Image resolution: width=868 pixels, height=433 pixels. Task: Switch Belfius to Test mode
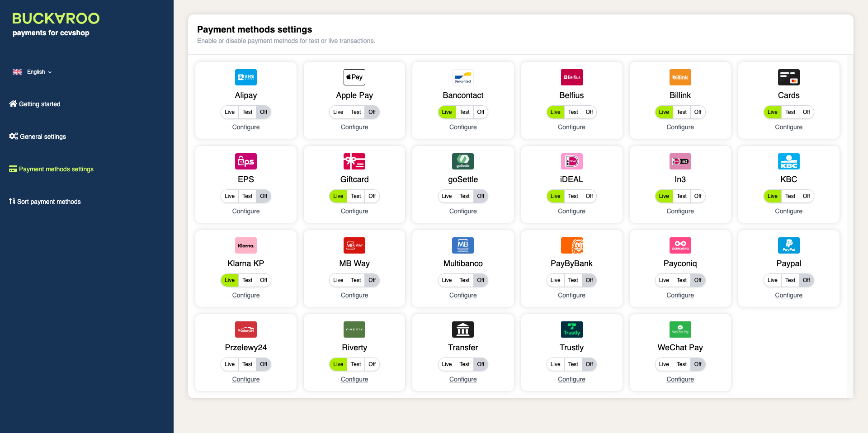(573, 112)
